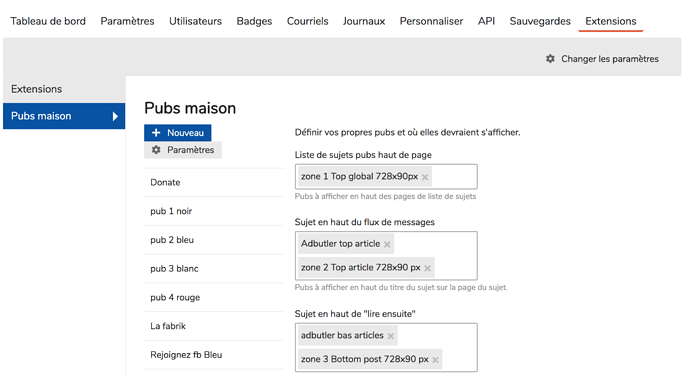This screenshot has width=690, height=375.
Task: Select the API tab
Action: point(486,21)
